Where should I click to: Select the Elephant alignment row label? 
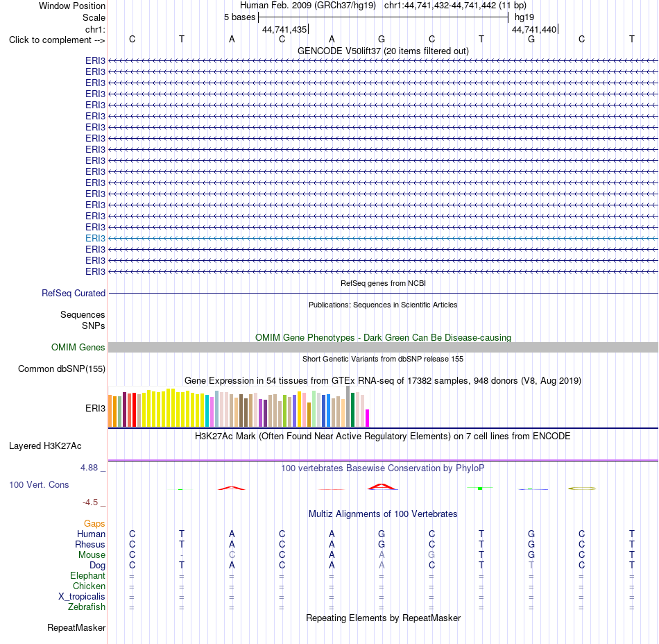(x=87, y=576)
